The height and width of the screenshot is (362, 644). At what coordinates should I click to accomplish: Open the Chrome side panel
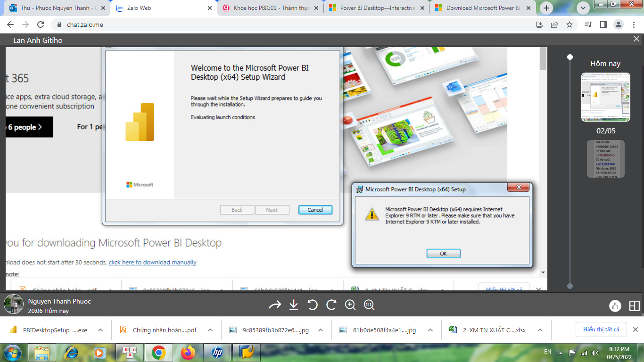(603, 25)
